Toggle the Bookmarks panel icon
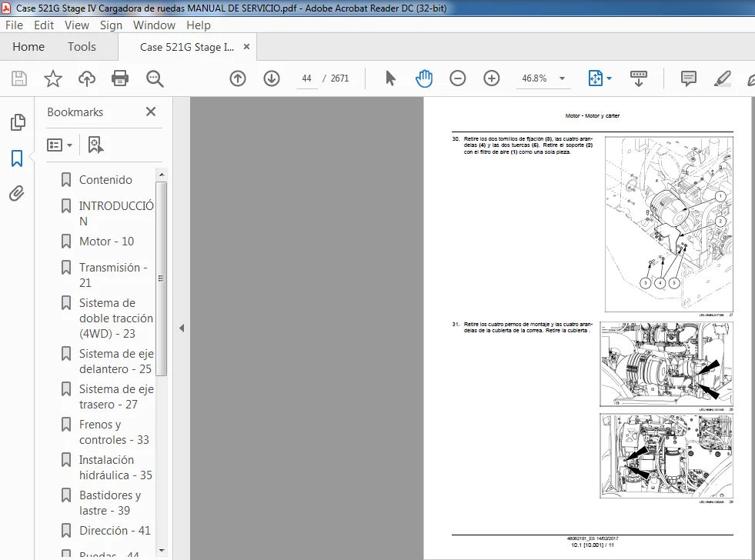Viewport: 755px width, 560px height. click(x=17, y=158)
